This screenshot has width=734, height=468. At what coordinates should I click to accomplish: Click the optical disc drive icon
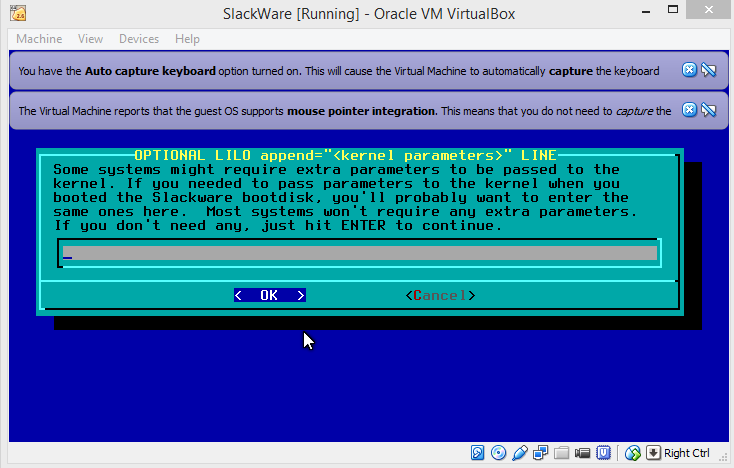pyautogui.click(x=499, y=453)
